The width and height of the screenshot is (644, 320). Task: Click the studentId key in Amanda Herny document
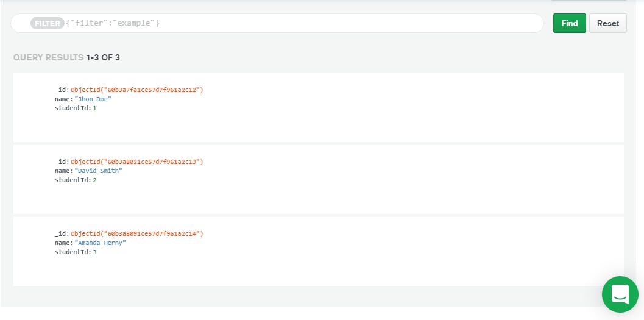[x=72, y=252]
